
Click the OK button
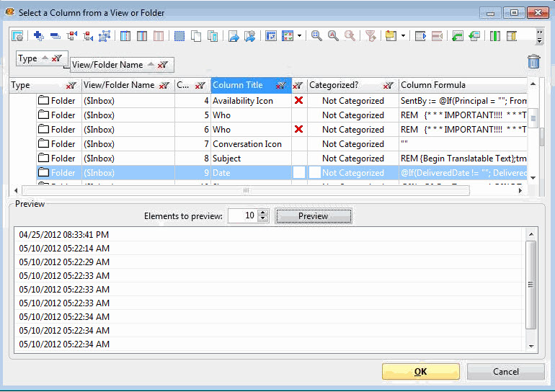point(420,372)
